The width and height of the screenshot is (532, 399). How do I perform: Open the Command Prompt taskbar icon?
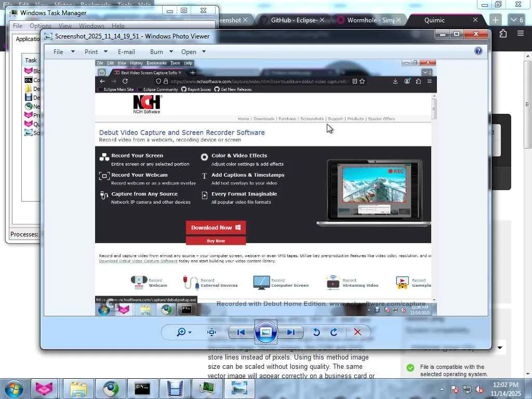click(142, 389)
